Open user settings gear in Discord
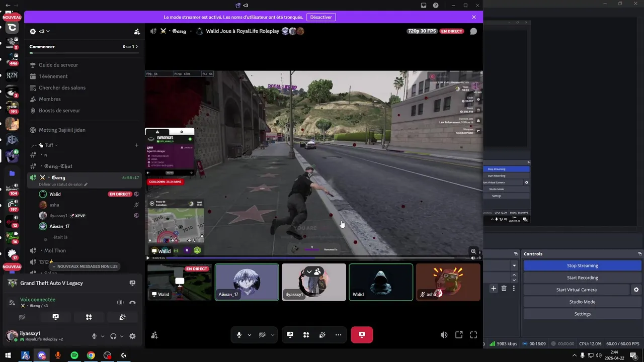The width and height of the screenshot is (644, 362). coord(132,336)
